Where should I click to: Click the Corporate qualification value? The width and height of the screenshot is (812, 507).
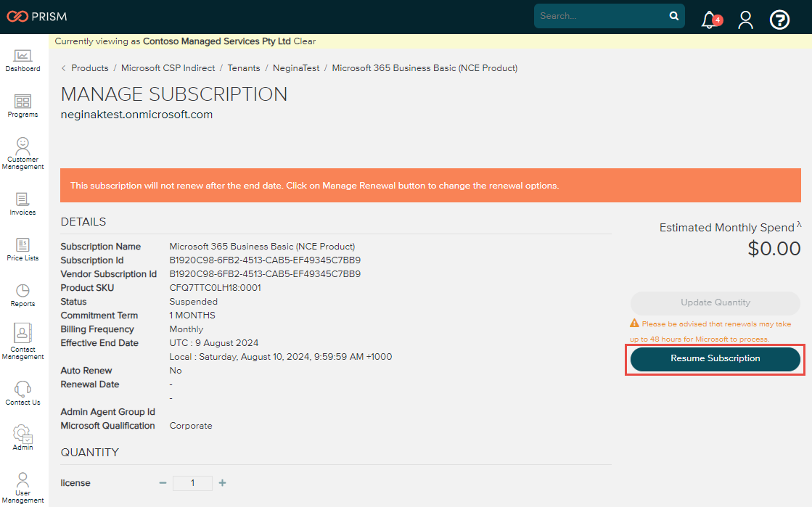click(x=191, y=426)
